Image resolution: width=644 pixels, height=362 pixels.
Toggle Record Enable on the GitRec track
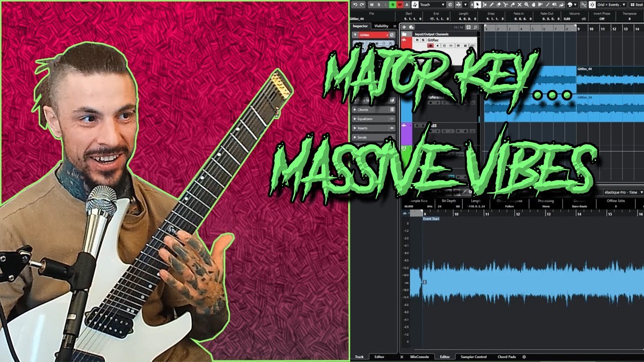click(x=430, y=46)
